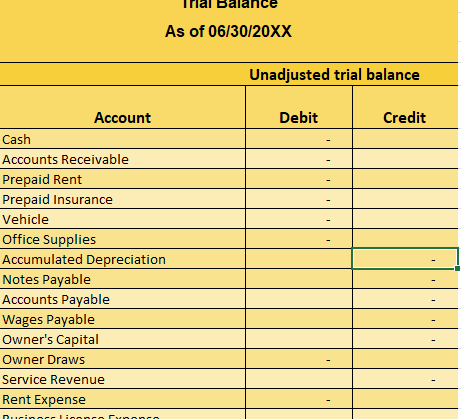Viewport: 461px width, 419px height.
Task: Click the Unadjusted trial balance heading
Action: click(334, 75)
